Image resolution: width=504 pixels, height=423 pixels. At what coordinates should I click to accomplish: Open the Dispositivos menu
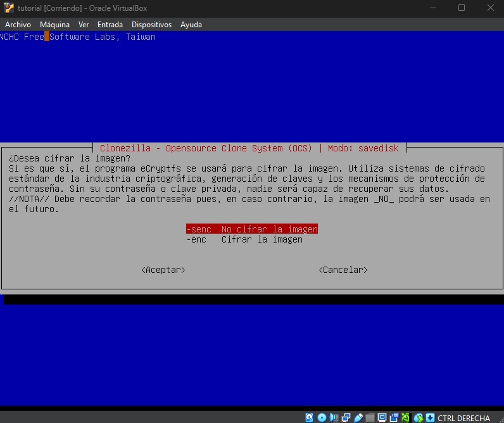152,25
